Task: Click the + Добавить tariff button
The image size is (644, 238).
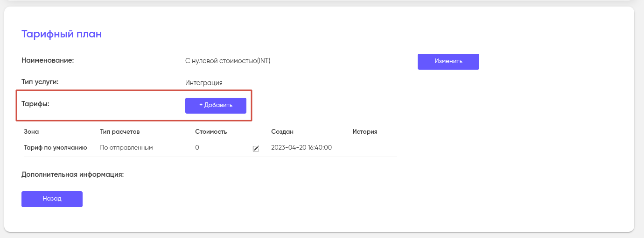Action: (216, 105)
